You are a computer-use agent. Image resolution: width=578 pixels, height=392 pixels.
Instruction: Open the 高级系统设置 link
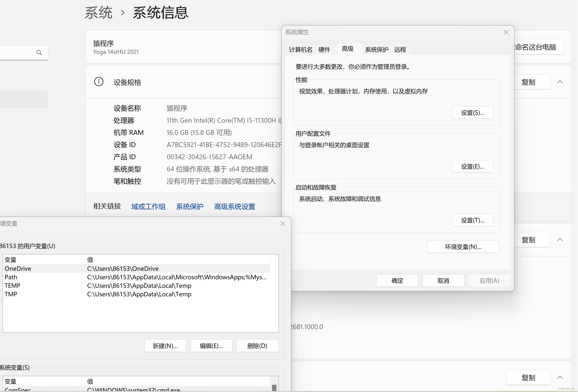[234, 206]
